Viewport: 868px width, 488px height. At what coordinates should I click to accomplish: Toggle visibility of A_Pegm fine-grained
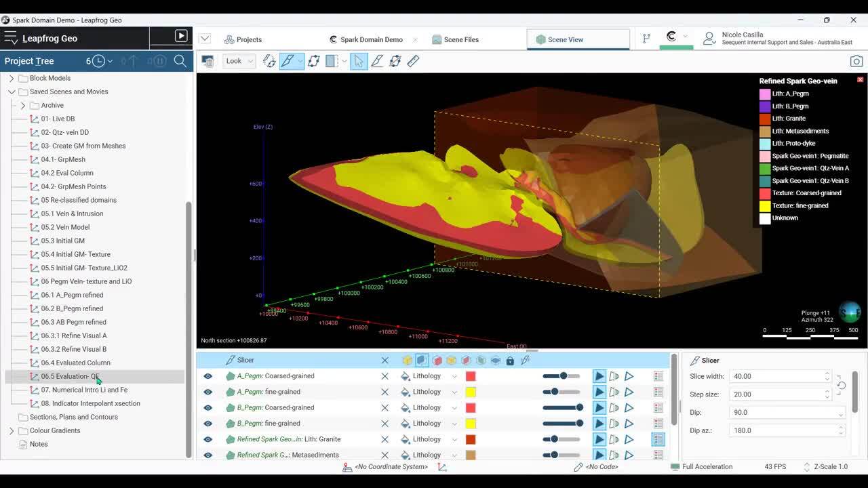208,392
